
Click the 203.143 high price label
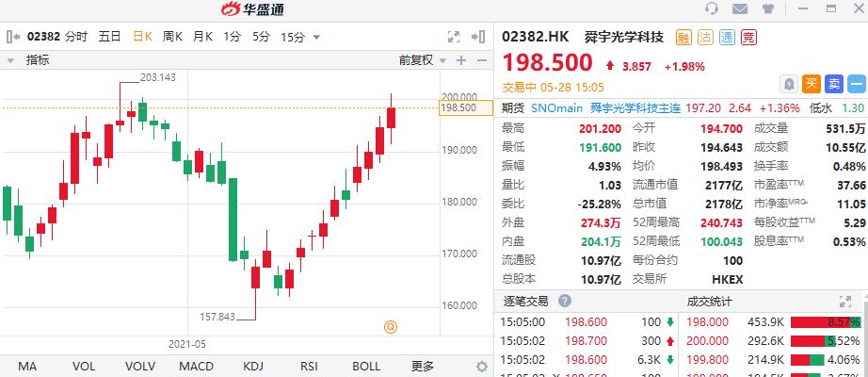[158, 77]
